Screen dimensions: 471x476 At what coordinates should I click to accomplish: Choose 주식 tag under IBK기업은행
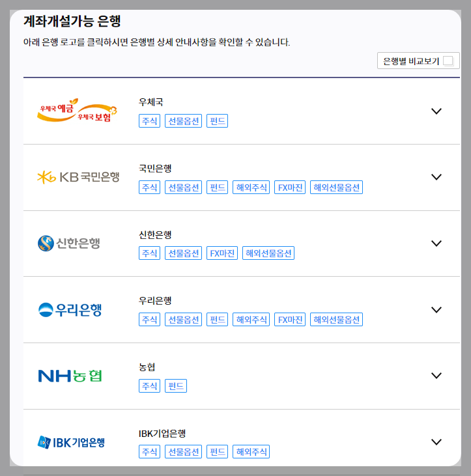pyautogui.click(x=149, y=451)
